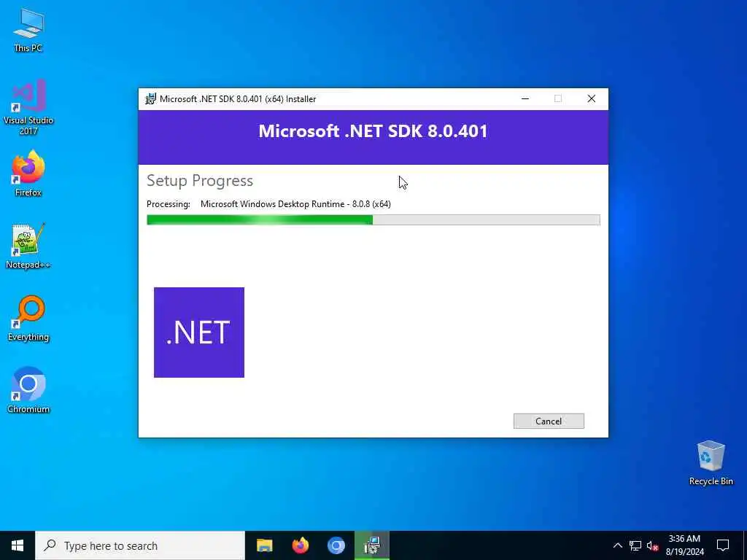Select the Recycle Bin icon
The height and width of the screenshot is (560, 747).
tap(711, 463)
